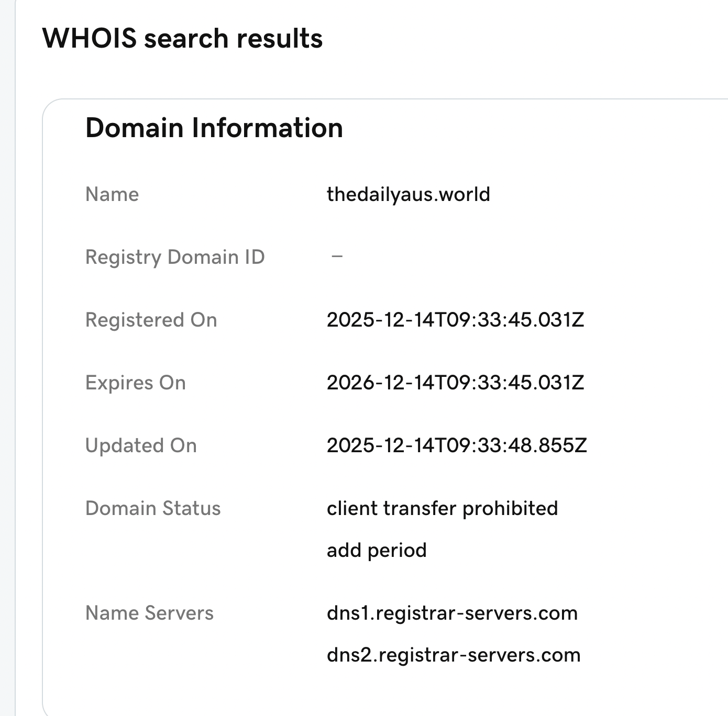Click the dns1.registrar-servers.com name server
This screenshot has width=728, height=716.
point(452,613)
